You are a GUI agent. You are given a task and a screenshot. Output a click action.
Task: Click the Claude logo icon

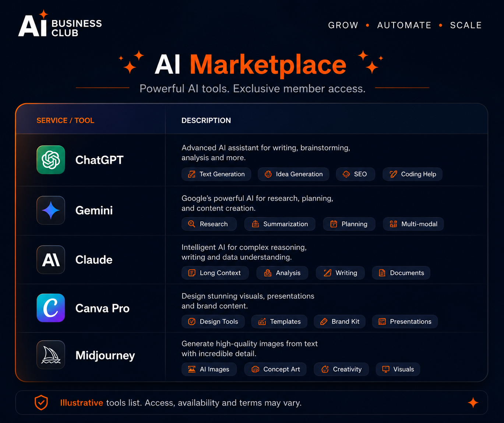pos(51,260)
